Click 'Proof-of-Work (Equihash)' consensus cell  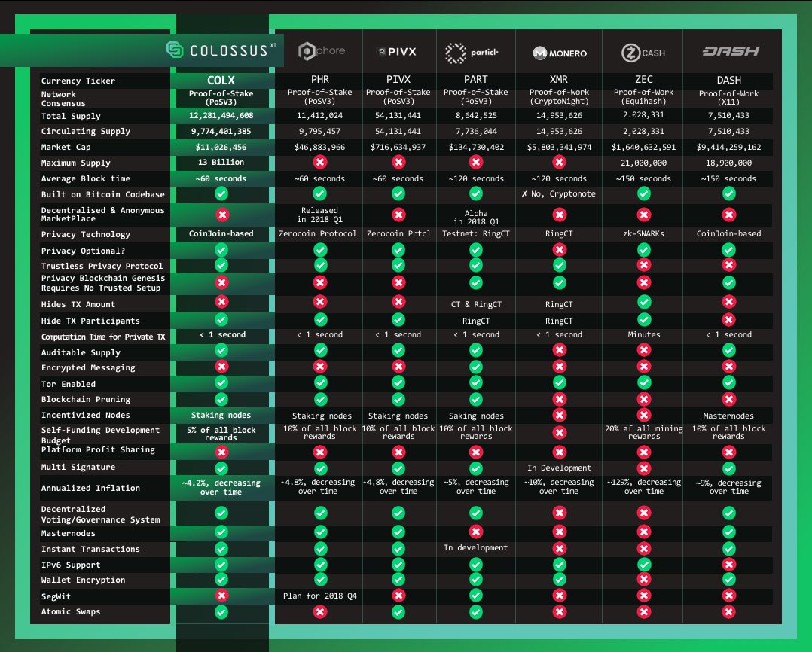(644, 97)
